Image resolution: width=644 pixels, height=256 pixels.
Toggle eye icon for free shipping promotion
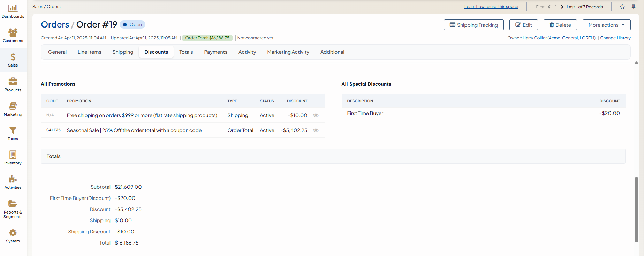(316, 115)
